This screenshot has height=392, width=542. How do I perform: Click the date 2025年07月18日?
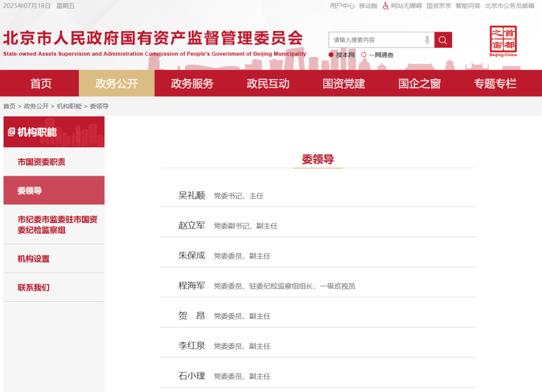pyautogui.click(x=27, y=6)
